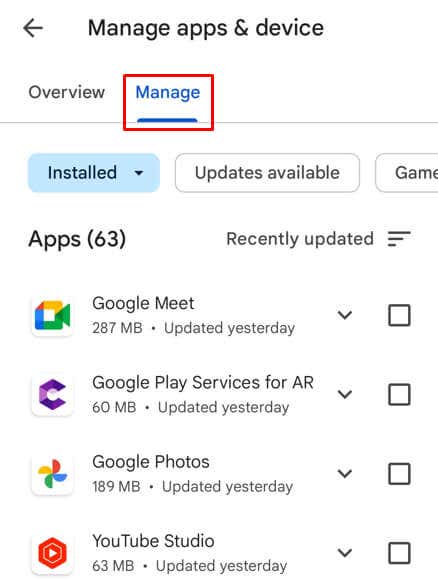Open the sort order icon
The height and width of the screenshot is (579, 438).
(399, 239)
